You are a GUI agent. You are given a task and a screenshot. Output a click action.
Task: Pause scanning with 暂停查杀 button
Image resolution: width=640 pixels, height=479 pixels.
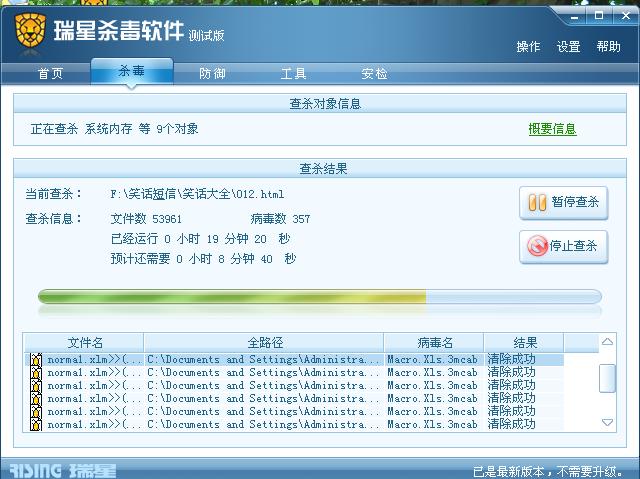coord(564,203)
